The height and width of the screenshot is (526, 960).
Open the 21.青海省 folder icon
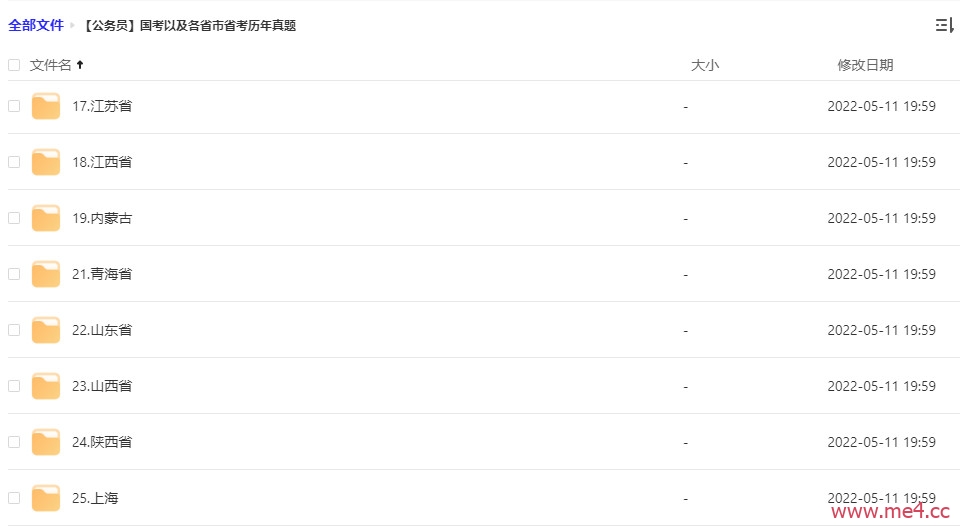(x=46, y=274)
